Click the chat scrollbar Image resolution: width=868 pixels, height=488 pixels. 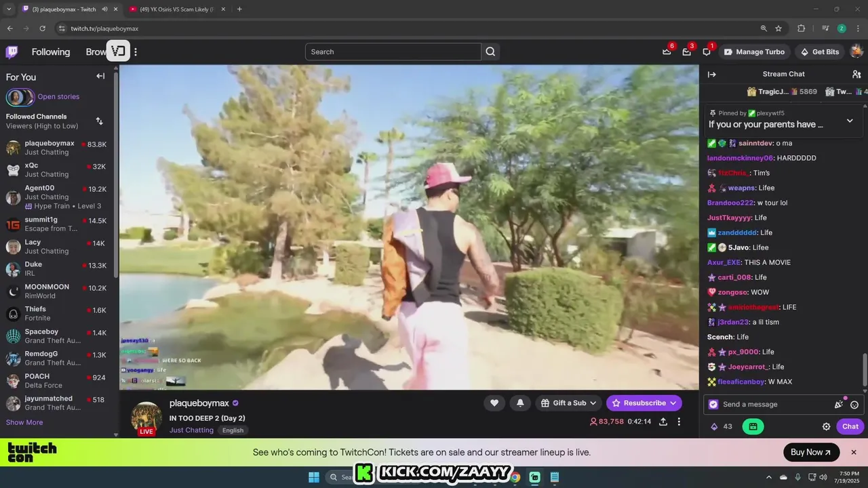pos(865,369)
